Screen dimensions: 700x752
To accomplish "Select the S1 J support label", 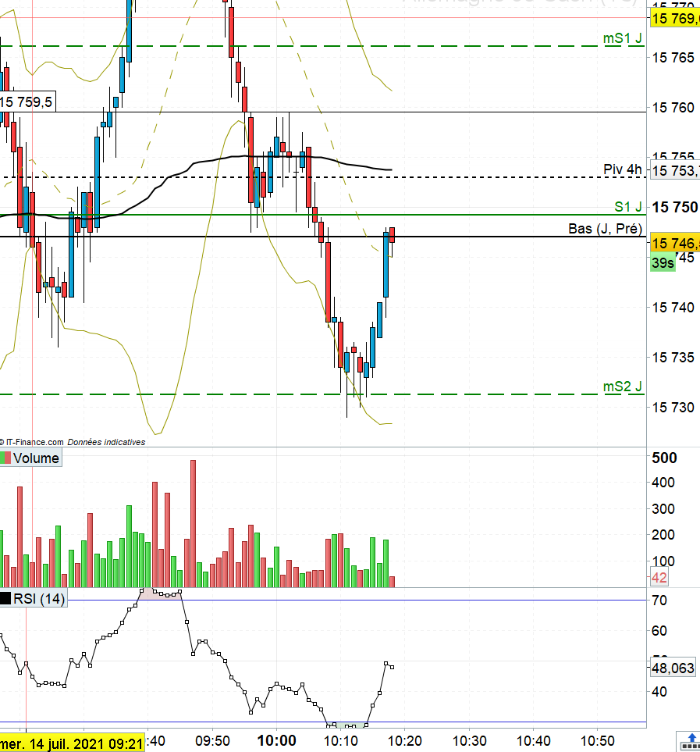I will pos(628,207).
